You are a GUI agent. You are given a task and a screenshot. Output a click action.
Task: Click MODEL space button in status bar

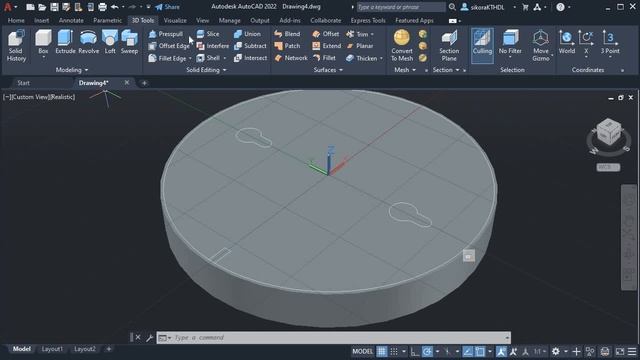click(x=362, y=351)
